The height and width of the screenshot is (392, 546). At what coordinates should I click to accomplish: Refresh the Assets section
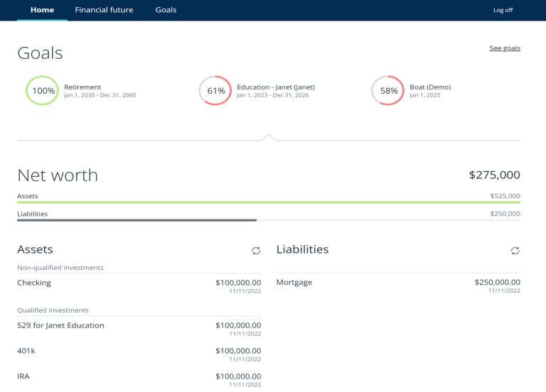click(x=256, y=251)
